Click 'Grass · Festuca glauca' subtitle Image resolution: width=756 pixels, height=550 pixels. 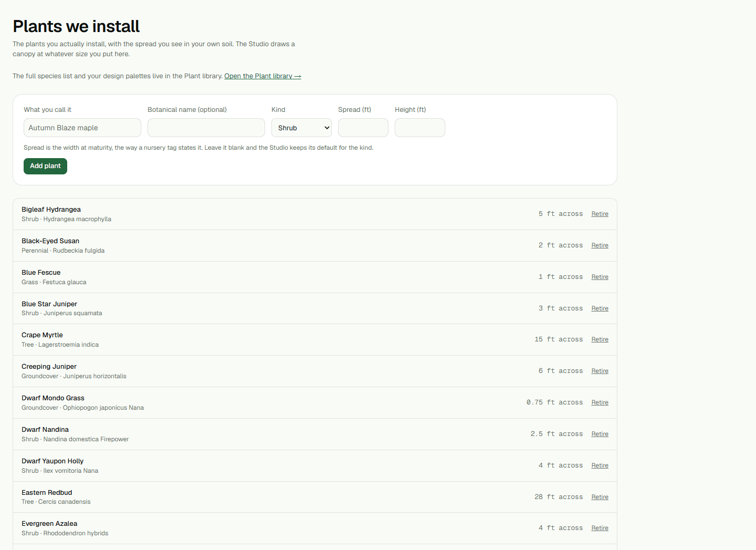(x=54, y=282)
